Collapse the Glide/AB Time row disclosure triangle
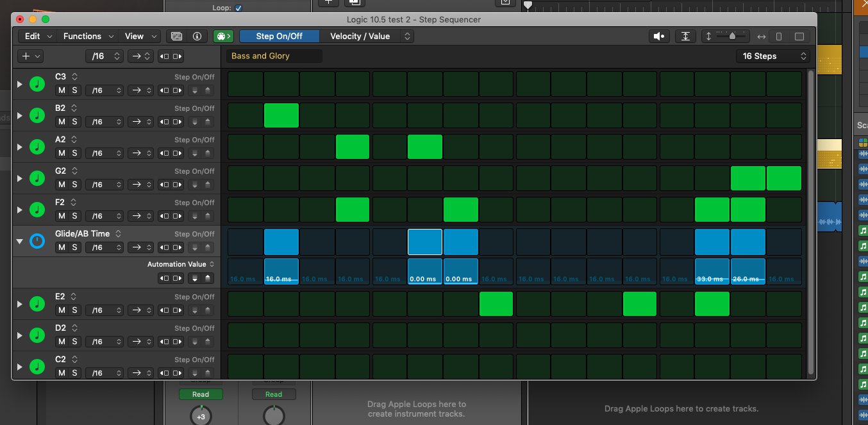 coord(19,242)
